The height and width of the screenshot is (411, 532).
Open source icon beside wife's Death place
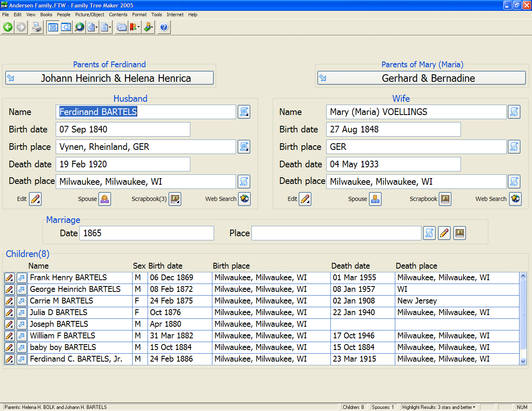tap(514, 182)
